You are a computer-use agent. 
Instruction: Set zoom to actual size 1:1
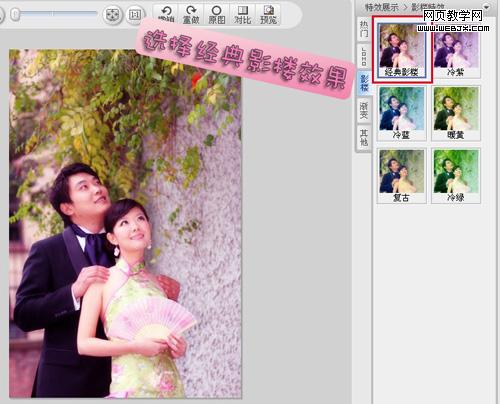coord(135,15)
